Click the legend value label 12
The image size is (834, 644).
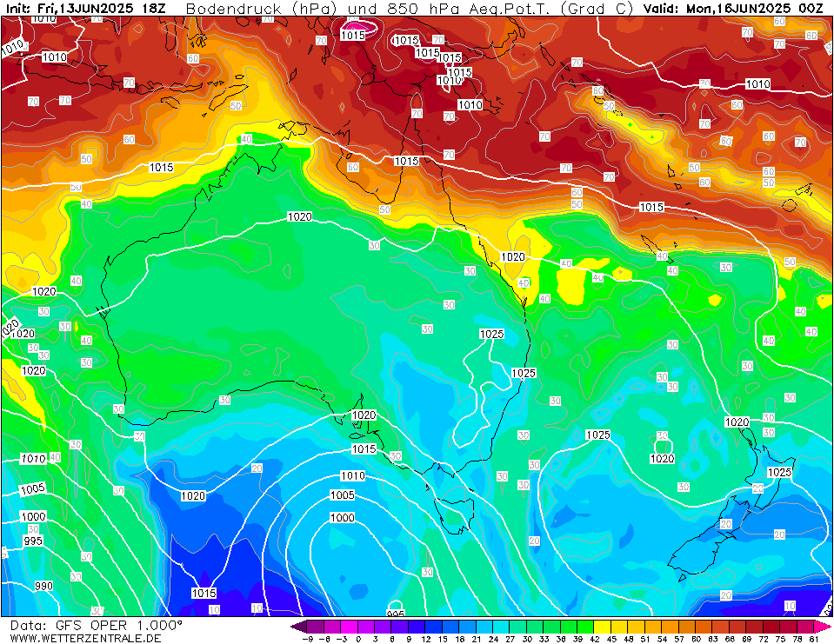(425, 639)
